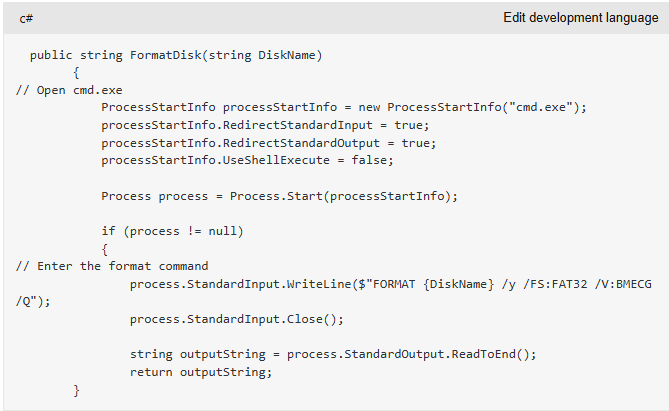Image resolution: width=669 pixels, height=411 pixels.
Task: Select the c# language label
Action: [x=26, y=18]
